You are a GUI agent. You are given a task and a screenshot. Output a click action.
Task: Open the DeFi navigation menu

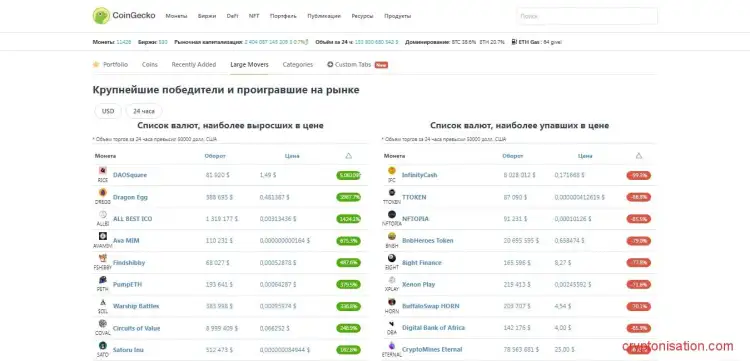pyautogui.click(x=232, y=16)
